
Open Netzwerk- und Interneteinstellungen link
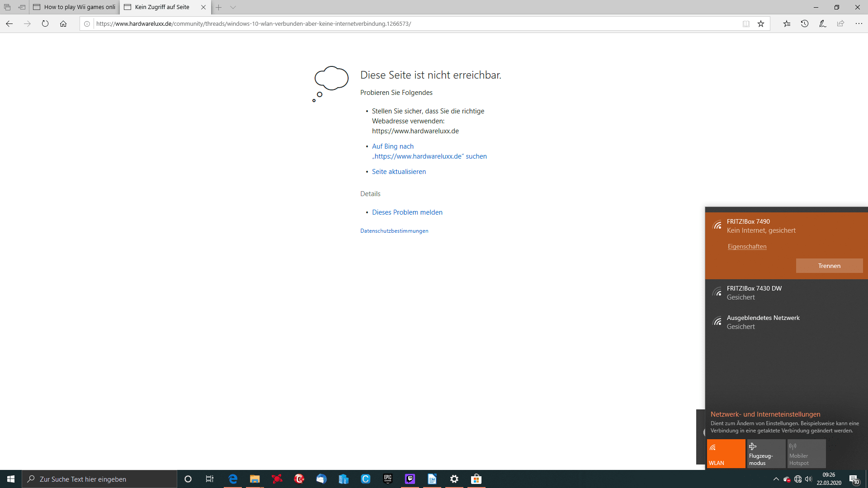click(765, 414)
